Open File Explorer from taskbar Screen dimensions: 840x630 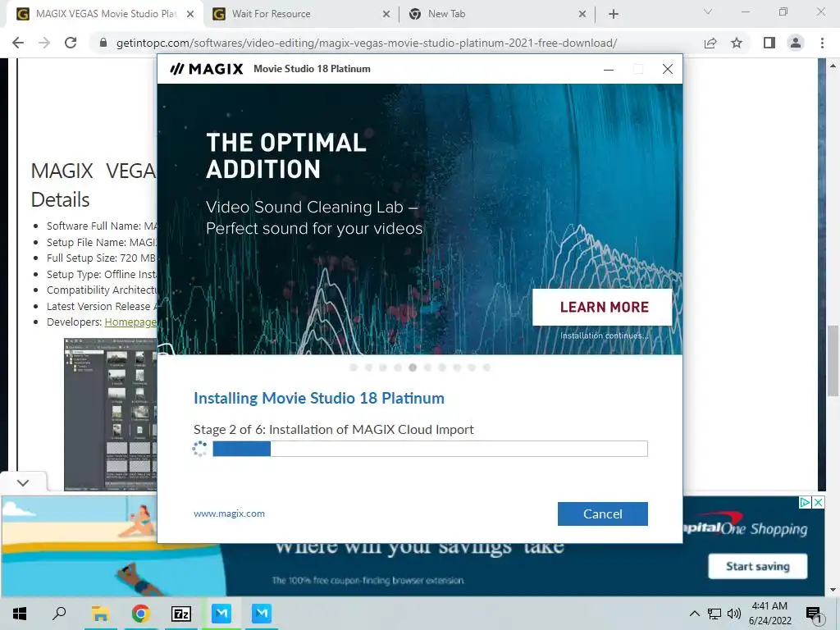point(100,614)
